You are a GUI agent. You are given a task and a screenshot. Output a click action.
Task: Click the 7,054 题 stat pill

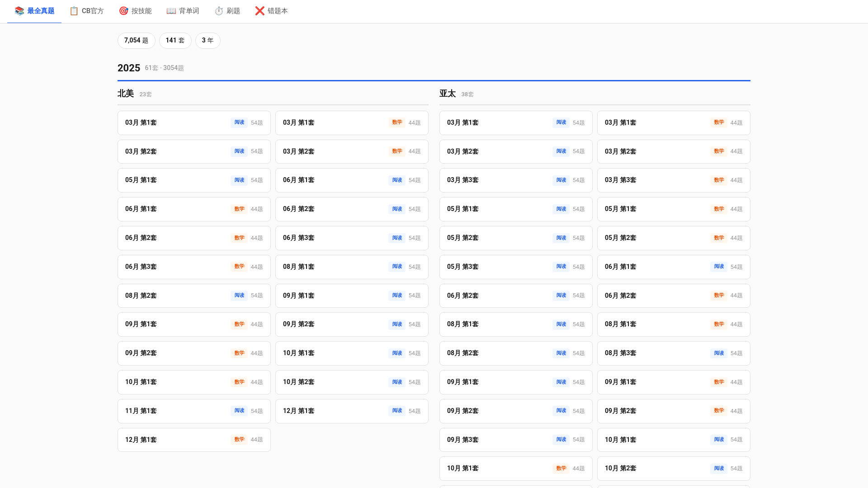pos(136,41)
